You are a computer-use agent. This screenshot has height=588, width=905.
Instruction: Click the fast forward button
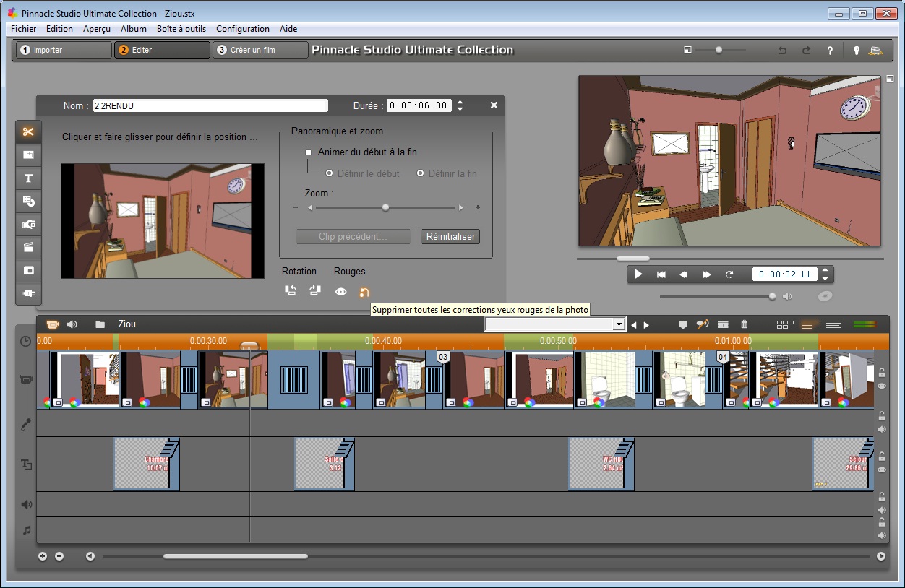707,274
